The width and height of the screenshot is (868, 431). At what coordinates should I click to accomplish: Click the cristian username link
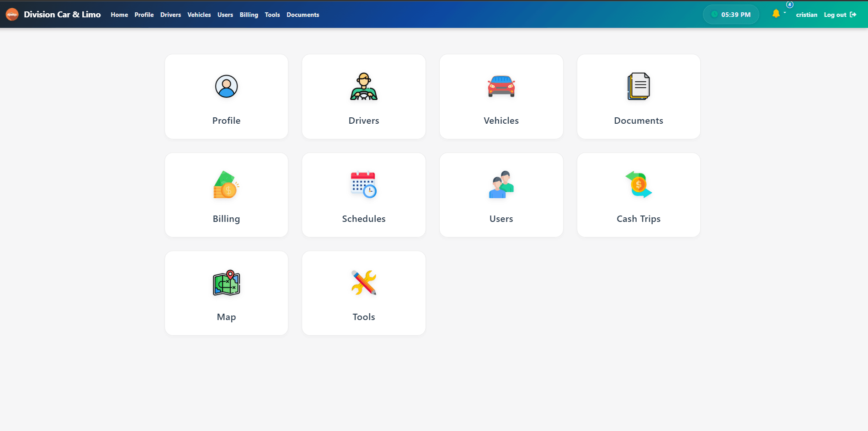point(806,15)
